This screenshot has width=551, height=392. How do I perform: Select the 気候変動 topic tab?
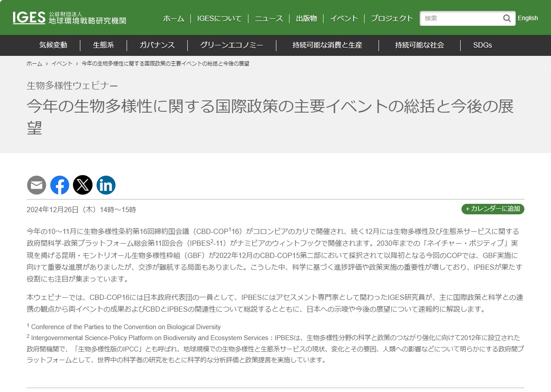(53, 45)
